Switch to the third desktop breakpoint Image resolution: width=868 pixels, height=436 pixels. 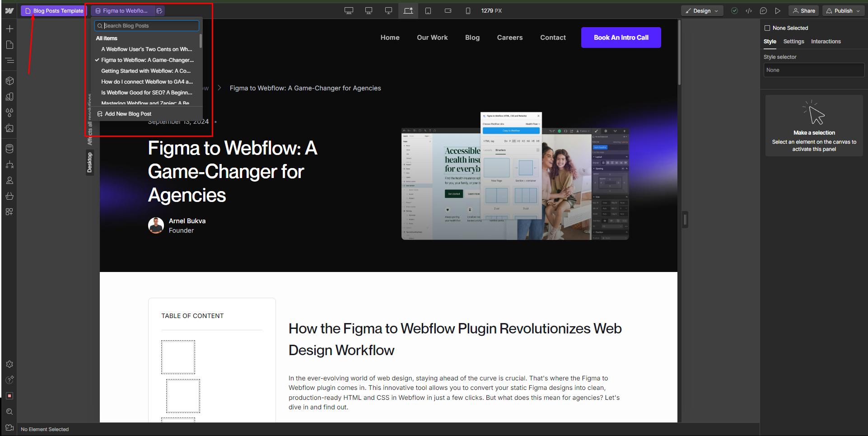388,11
